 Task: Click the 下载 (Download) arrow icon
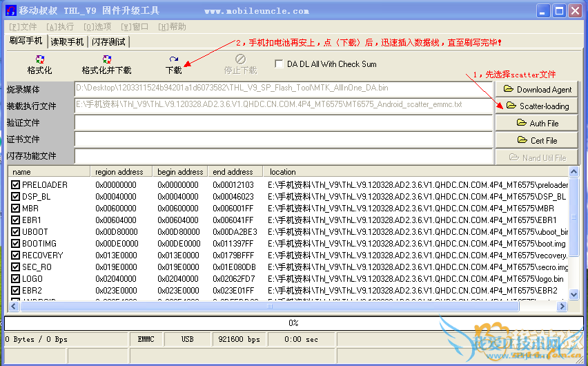tap(174, 60)
